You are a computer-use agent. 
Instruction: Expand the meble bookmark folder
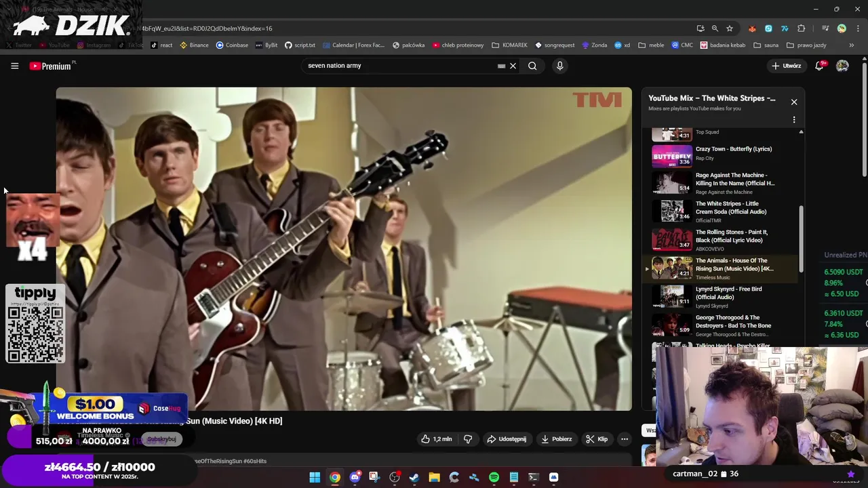(x=651, y=45)
